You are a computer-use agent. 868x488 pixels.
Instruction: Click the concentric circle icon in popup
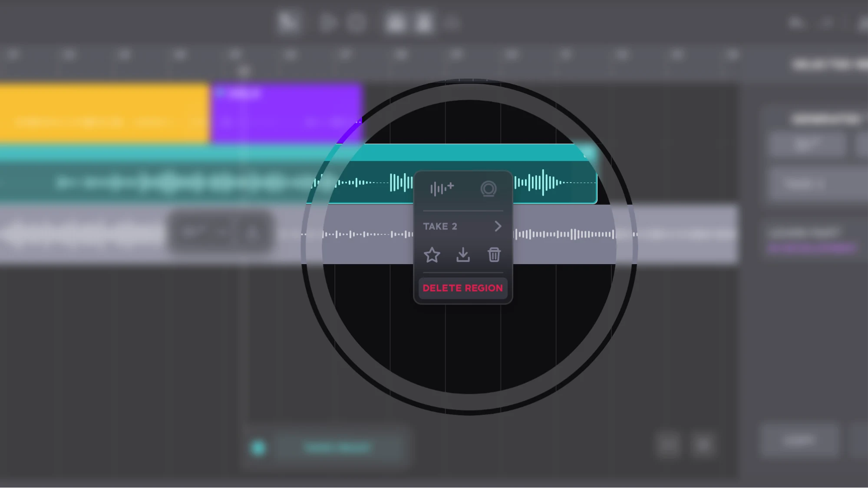click(488, 189)
